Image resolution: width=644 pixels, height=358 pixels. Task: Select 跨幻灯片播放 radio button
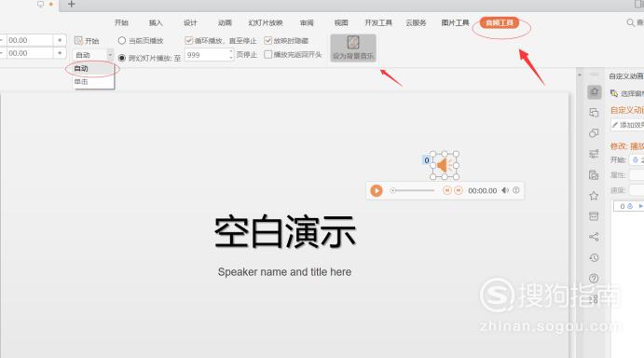coord(121,58)
